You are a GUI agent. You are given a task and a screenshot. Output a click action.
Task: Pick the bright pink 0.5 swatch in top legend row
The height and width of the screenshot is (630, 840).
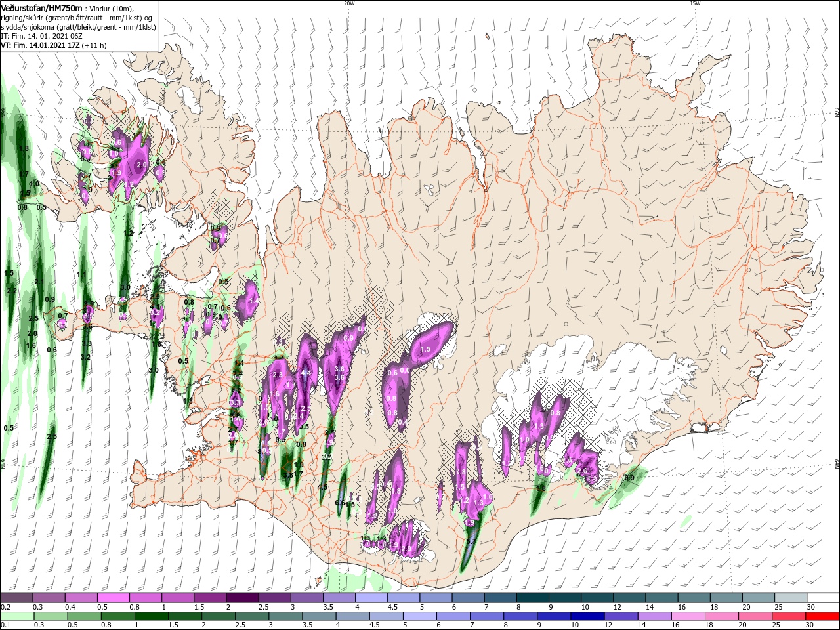coord(113,598)
